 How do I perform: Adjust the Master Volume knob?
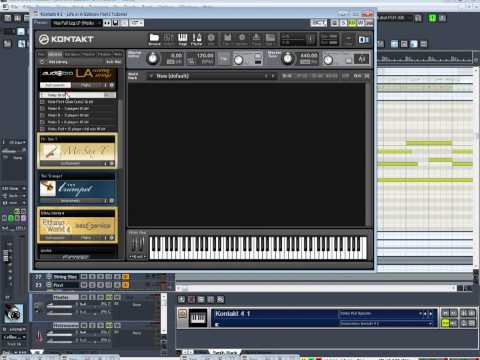coord(153,59)
